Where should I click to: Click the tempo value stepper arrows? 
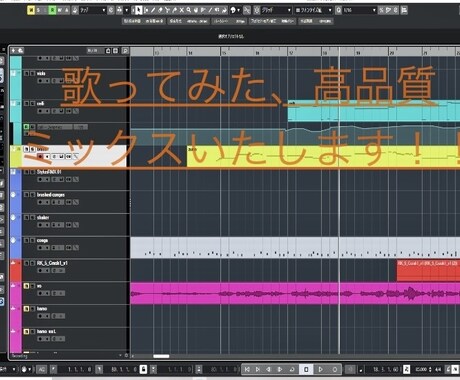[x=430, y=369]
